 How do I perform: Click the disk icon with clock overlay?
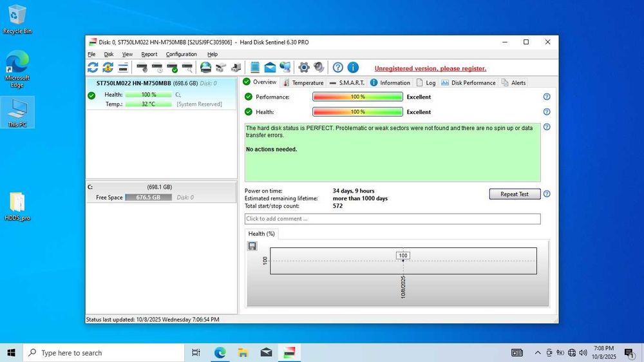coord(157,68)
